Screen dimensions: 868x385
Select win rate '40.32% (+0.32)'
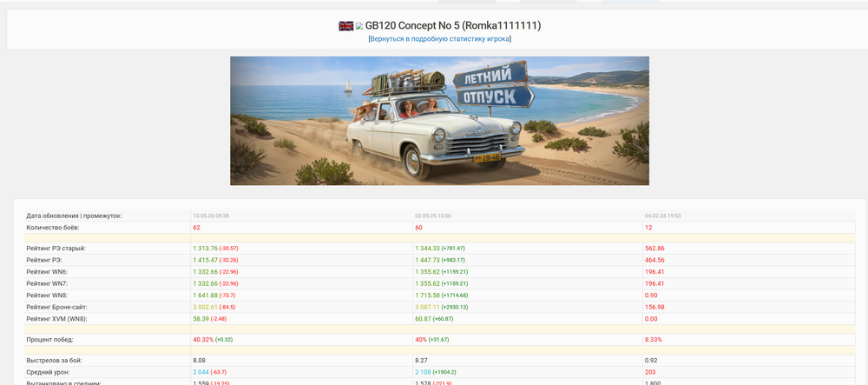pyautogui.click(x=214, y=340)
